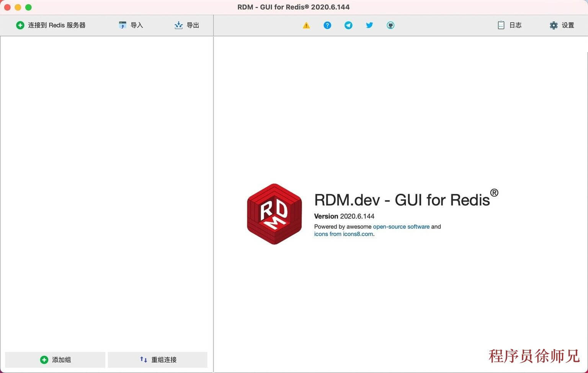Follow the icons from icons8.com link

pyautogui.click(x=343, y=234)
